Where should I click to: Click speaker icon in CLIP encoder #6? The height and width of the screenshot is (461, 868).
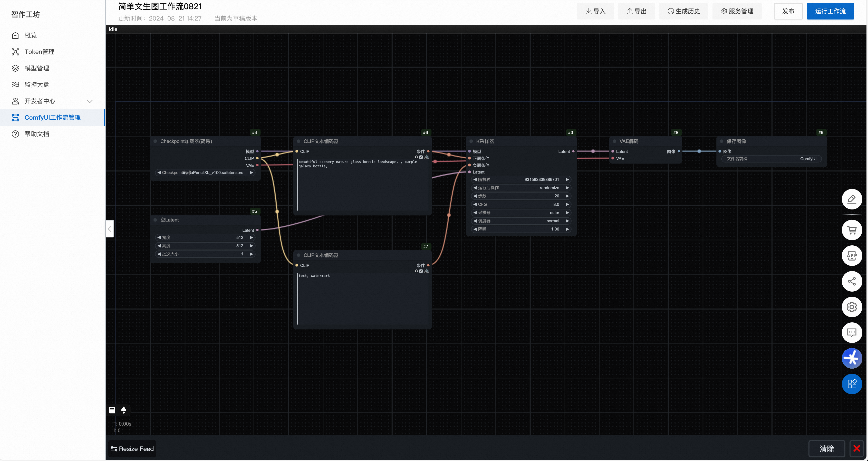click(426, 157)
